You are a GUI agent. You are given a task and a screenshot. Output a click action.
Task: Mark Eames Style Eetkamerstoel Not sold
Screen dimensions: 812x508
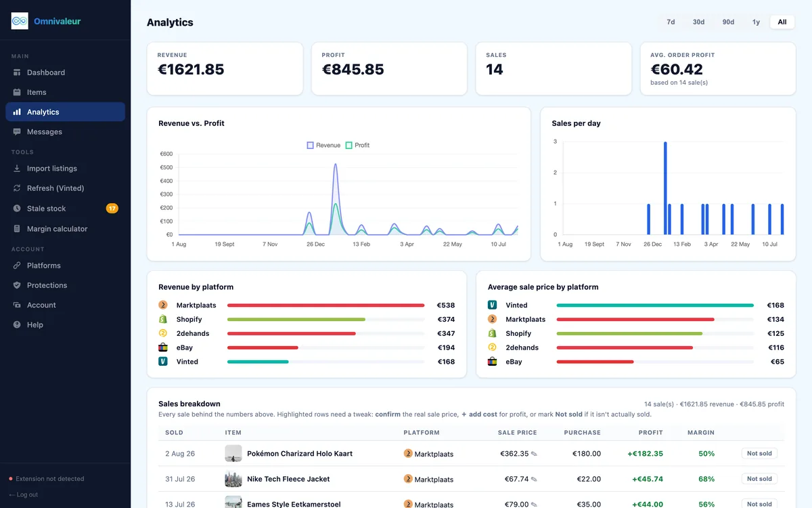759,503
